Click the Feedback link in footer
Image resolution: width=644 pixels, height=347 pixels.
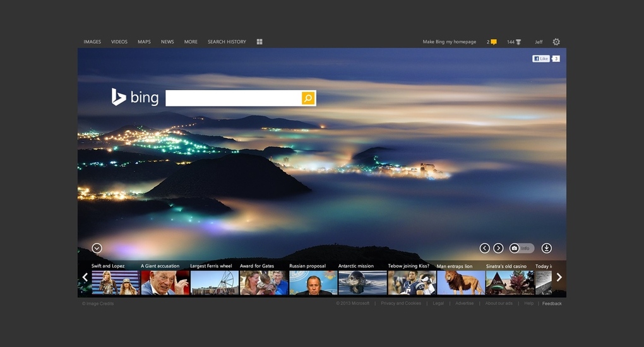coord(552,303)
